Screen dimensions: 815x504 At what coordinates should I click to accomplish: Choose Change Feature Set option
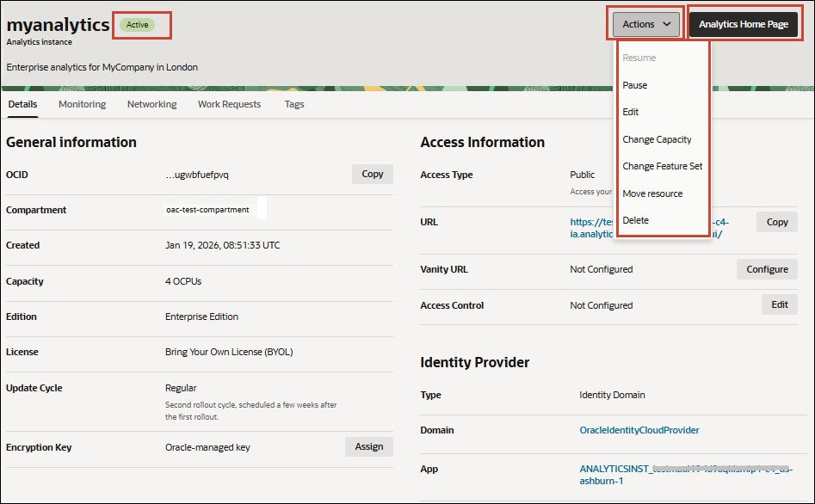click(662, 166)
